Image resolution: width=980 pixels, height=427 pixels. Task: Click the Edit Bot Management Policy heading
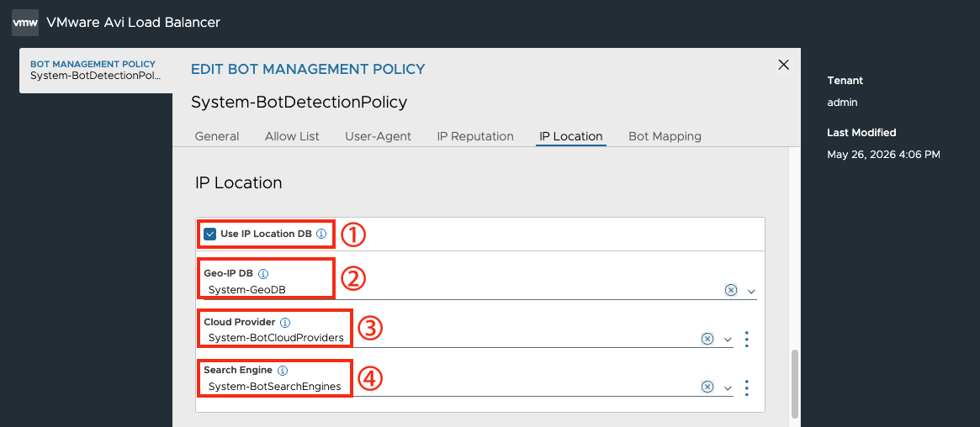click(308, 69)
